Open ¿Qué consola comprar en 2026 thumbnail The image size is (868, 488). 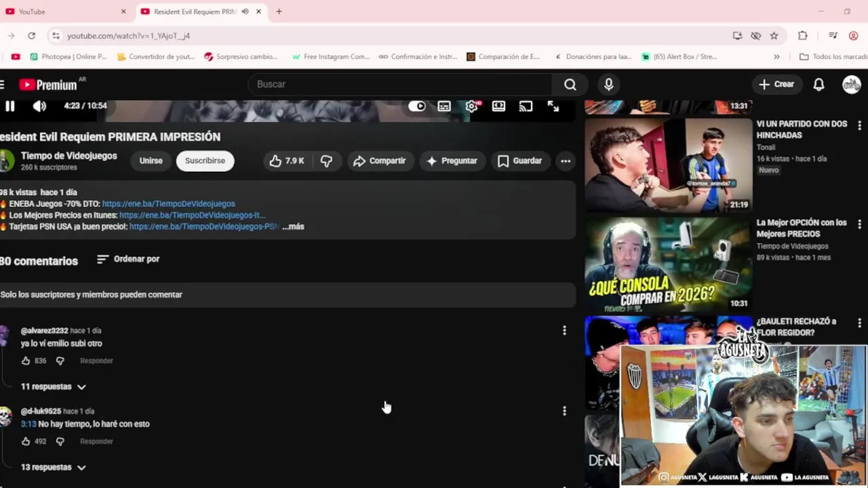[x=668, y=264]
